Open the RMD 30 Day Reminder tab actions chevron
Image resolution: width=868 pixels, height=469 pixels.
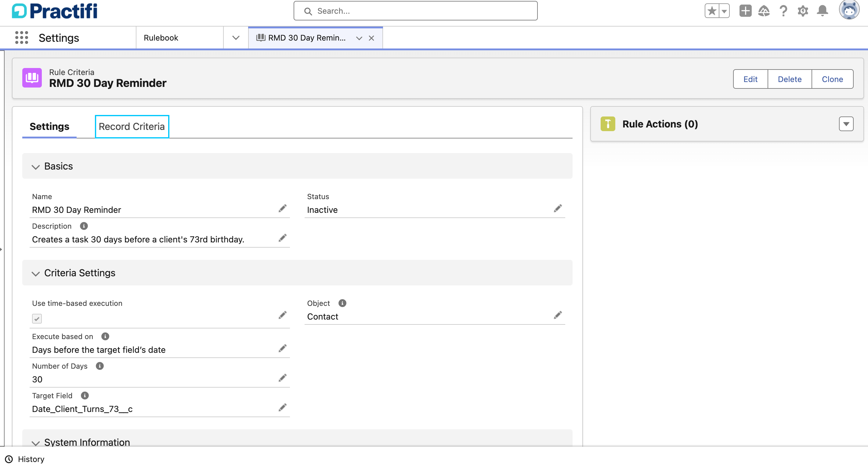(359, 38)
